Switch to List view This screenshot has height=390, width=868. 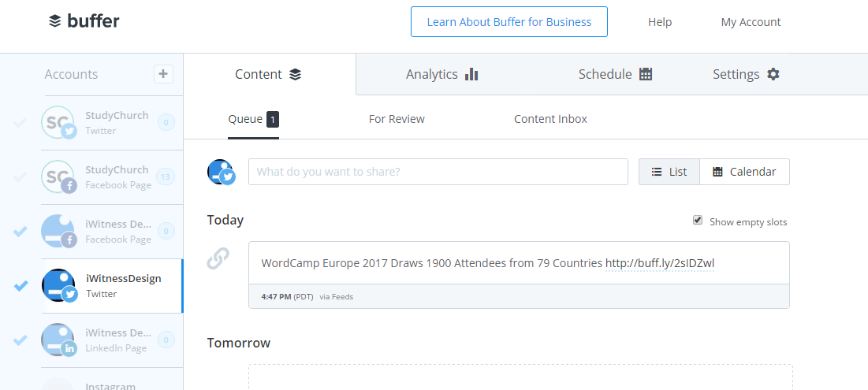pos(669,172)
